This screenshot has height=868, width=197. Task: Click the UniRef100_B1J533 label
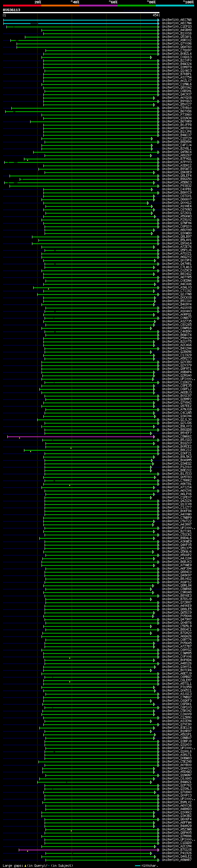[x=177, y=474]
